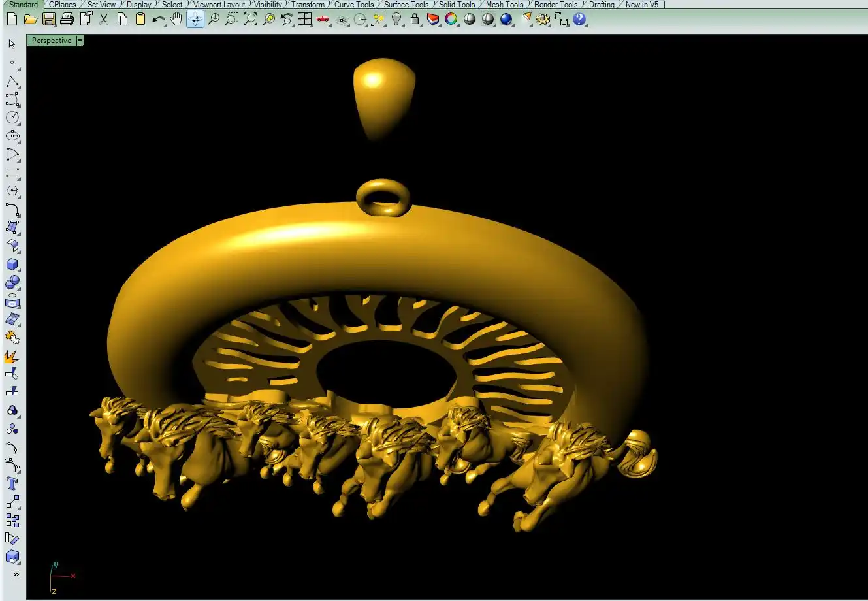Select the Box solid tool
The width and height of the screenshot is (868, 601).
point(12,265)
